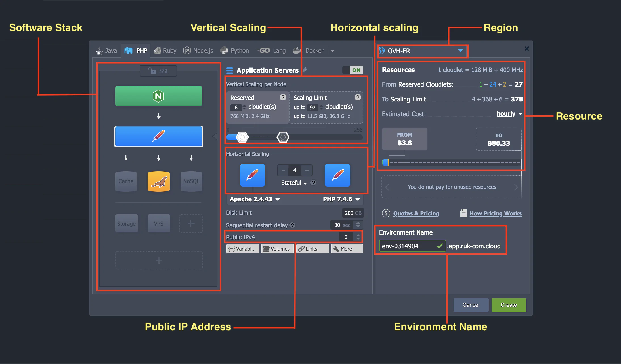Add an extra layer with the wide plus box

159,260
